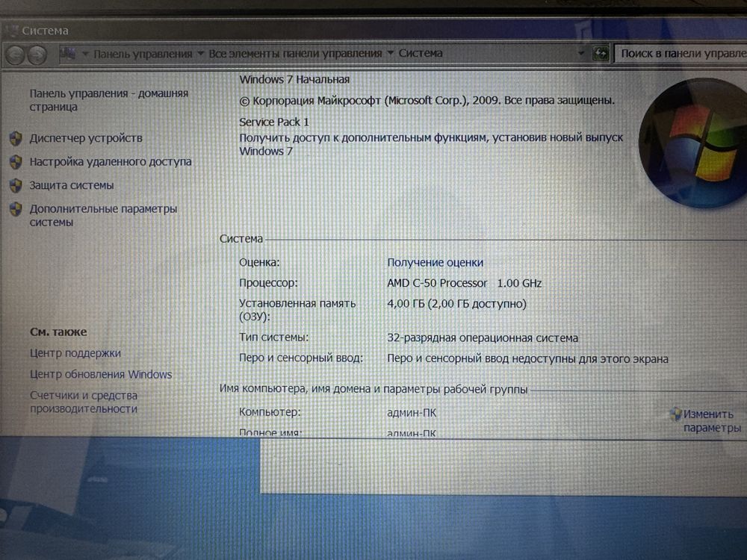Click the refresh button beside address bar
The image size is (747, 560).
pyautogui.click(x=601, y=53)
